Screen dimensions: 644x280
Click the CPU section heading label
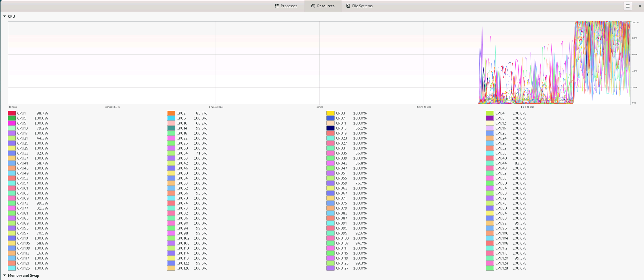coord(11,16)
